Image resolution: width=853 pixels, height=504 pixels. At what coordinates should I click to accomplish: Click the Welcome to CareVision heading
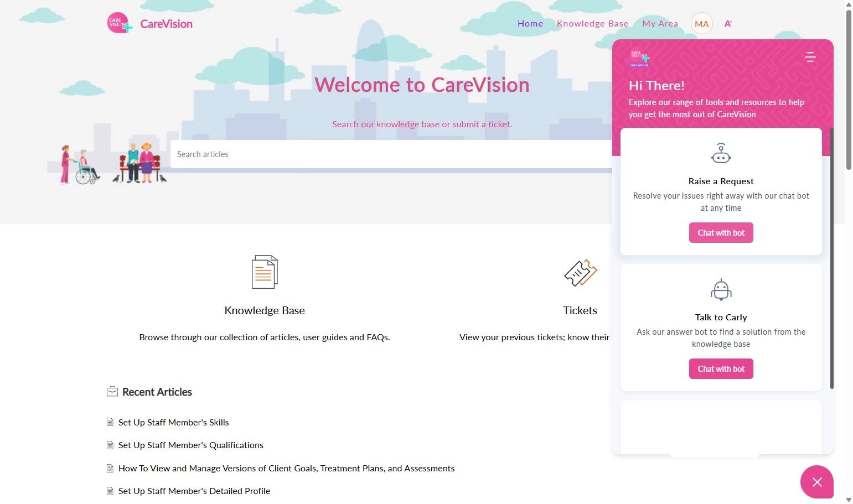pos(422,85)
